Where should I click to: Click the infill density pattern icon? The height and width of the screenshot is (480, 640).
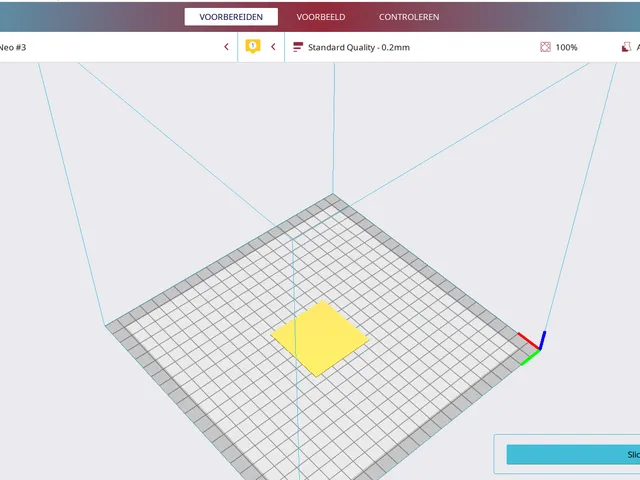(545, 47)
